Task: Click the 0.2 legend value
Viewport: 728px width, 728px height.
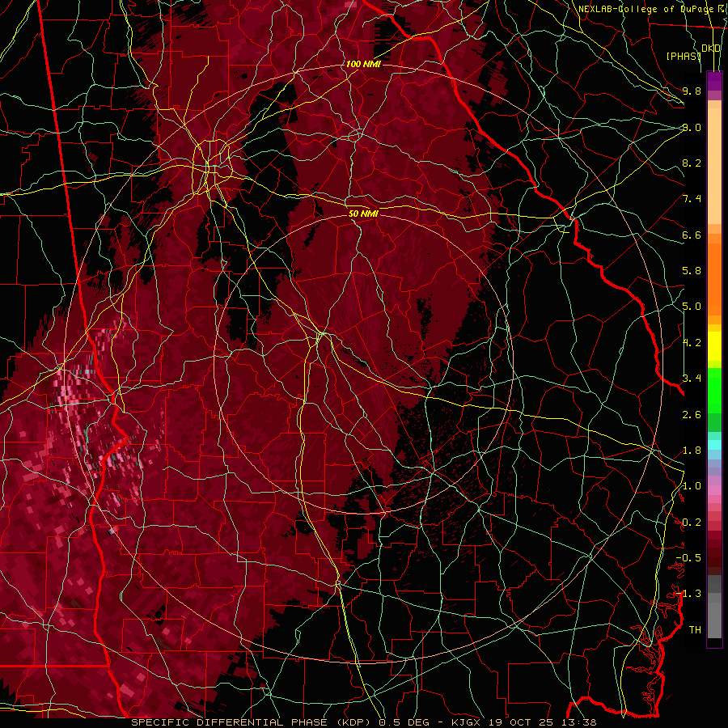Action: 692,523
